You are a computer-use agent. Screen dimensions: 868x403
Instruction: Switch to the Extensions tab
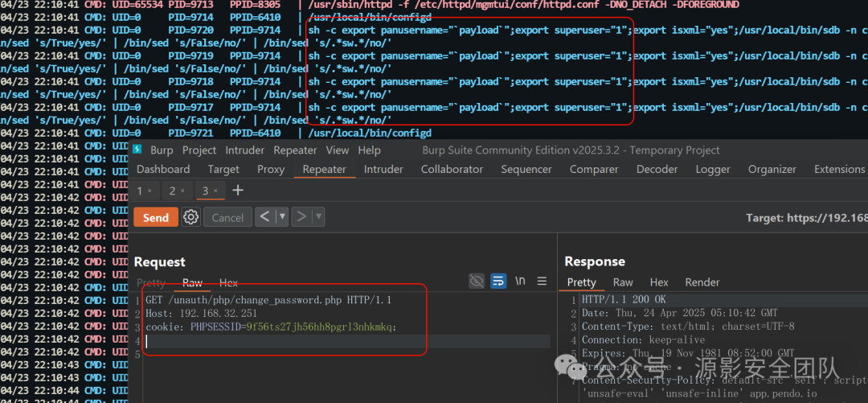[839, 169]
